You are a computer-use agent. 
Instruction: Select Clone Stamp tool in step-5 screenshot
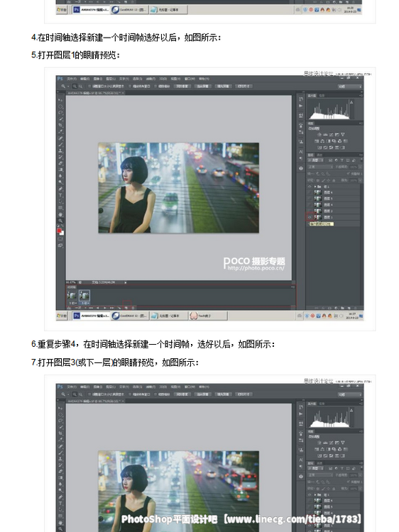click(60, 150)
